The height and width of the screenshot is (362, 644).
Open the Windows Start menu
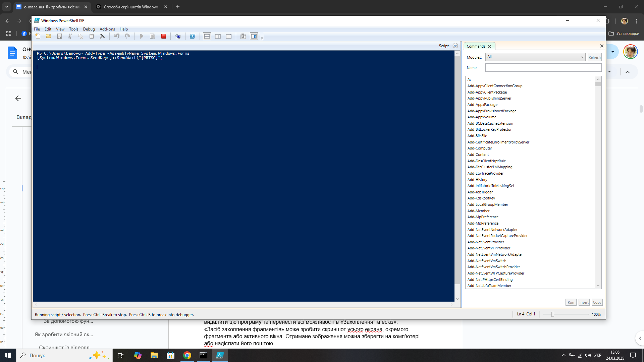(8, 355)
